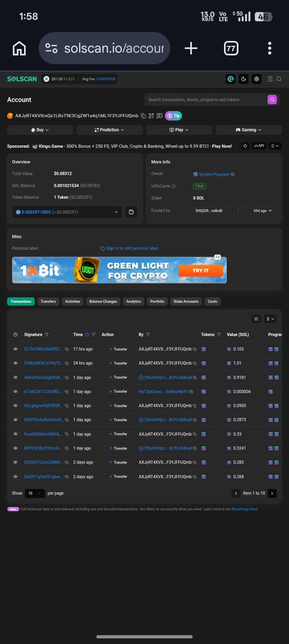Open signature 5Z7hCNRUQ6AEfE1 transaction link
289x644 pixels.
(x=43, y=349)
